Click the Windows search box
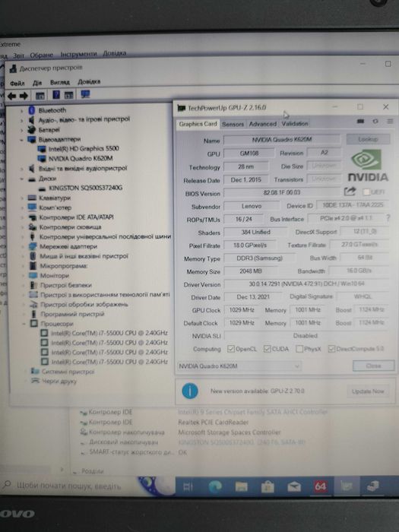Screen dimensions: 399x532 [70, 486]
